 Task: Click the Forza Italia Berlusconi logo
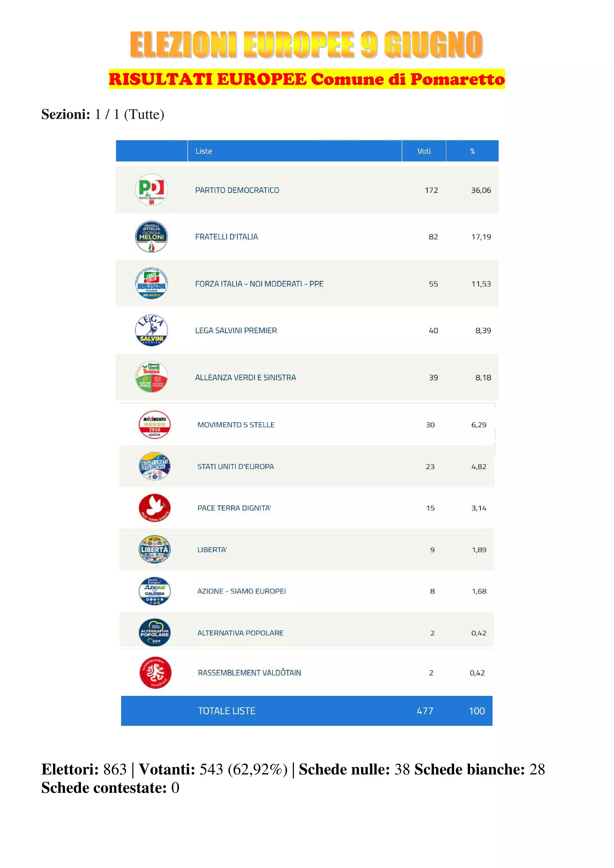tap(151, 284)
